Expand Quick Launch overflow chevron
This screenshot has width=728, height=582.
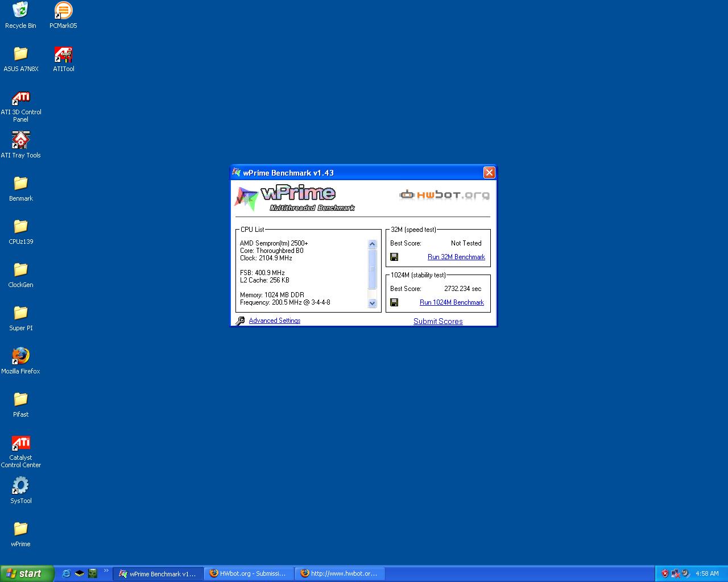pyautogui.click(x=106, y=571)
